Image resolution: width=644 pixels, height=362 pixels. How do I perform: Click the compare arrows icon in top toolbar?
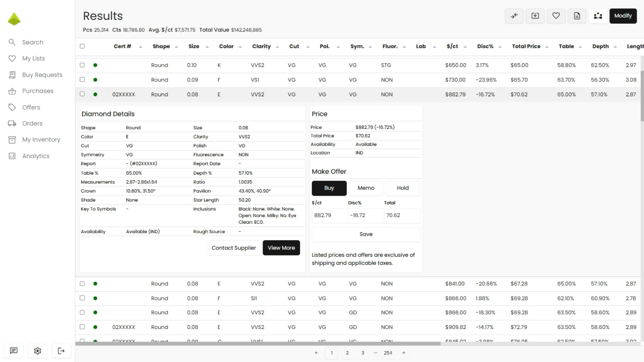[514, 16]
